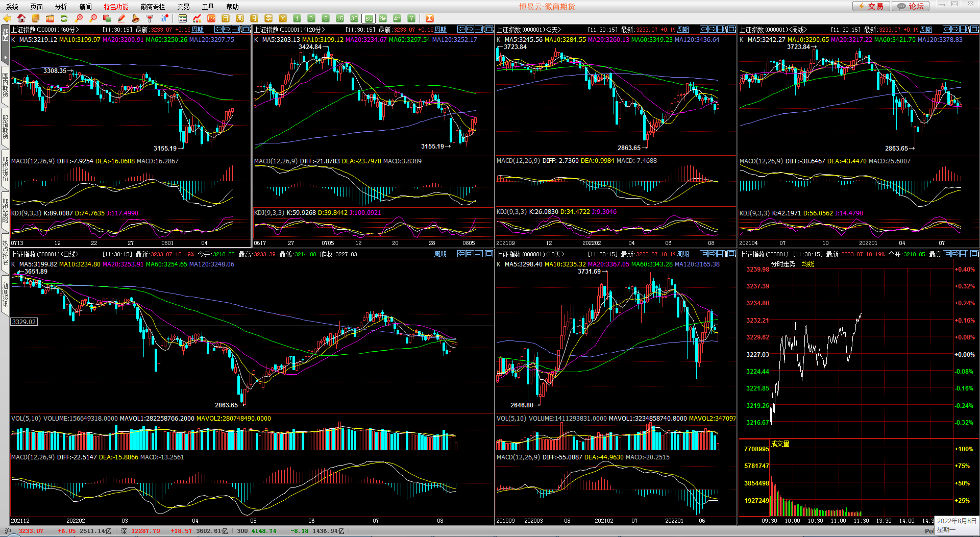Open the alert bell icon

point(136,18)
